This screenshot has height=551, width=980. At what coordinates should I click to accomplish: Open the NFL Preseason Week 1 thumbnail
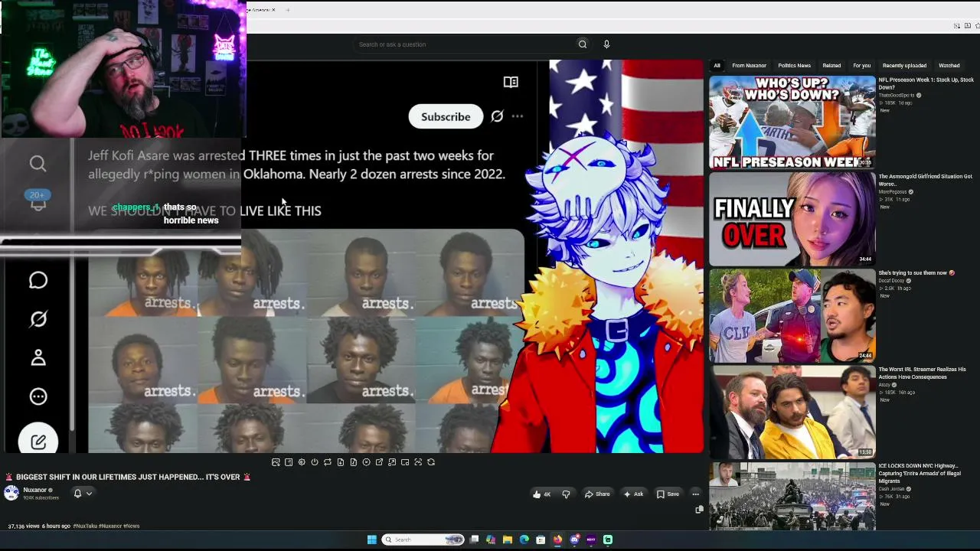pyautogui.click(x=792, y=122)
